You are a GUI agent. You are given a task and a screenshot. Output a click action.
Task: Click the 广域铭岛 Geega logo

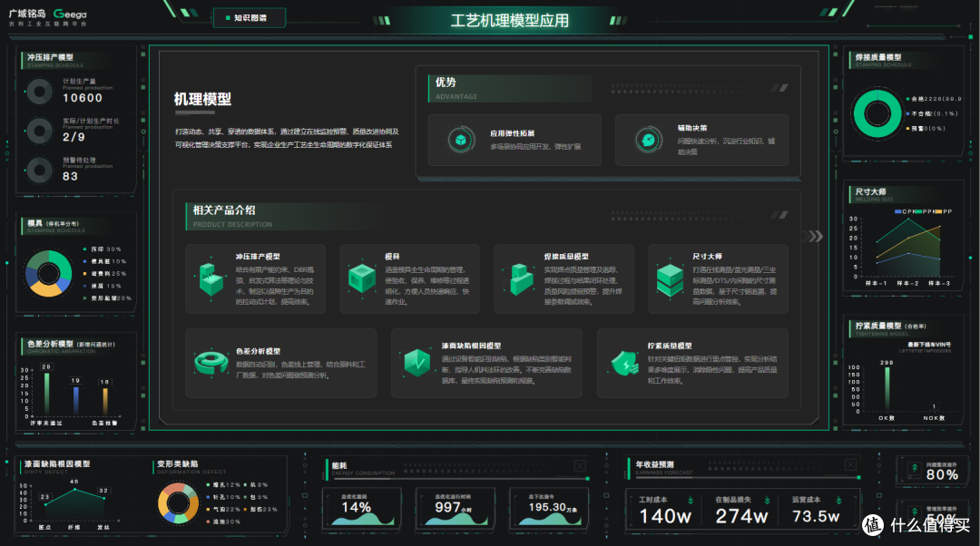coord(47,17)
